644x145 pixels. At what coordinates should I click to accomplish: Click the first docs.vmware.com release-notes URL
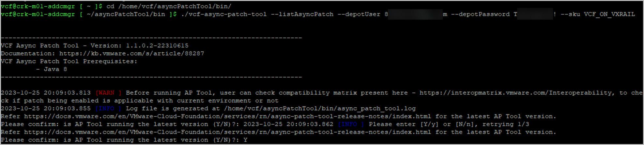[x=227, y=116]
